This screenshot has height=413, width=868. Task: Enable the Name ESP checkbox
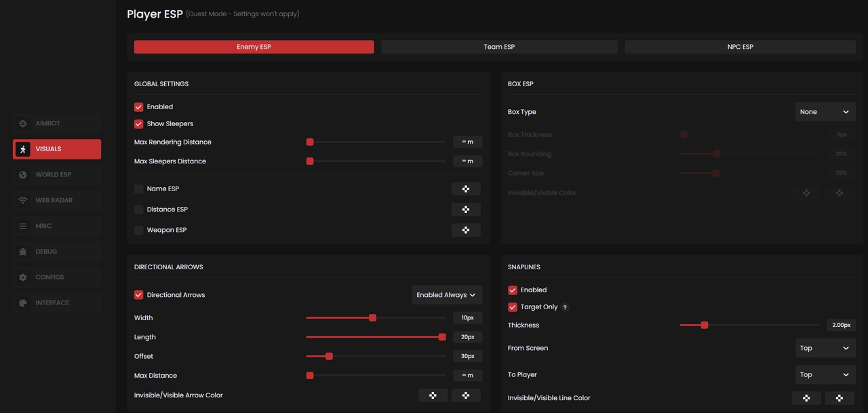pyautogui.click(x=139, y=189)
